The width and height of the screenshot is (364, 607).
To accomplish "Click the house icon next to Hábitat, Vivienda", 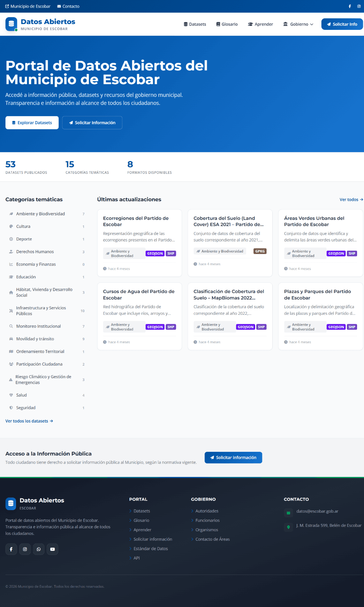I will 11,292.
